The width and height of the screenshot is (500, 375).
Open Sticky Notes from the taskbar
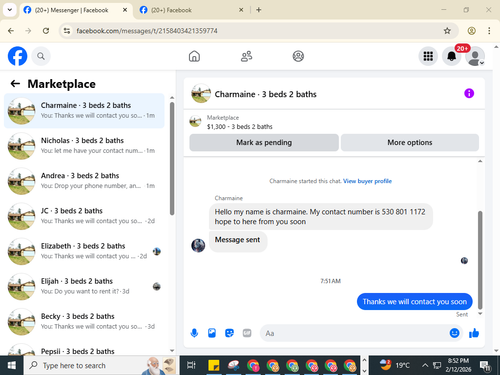(213, 365)
